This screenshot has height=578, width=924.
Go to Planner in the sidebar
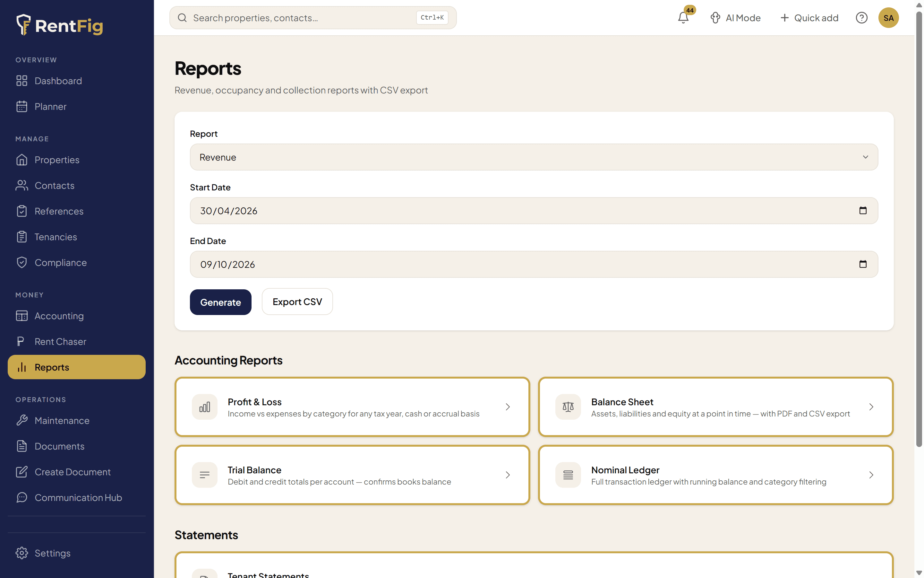pos(76,106)
